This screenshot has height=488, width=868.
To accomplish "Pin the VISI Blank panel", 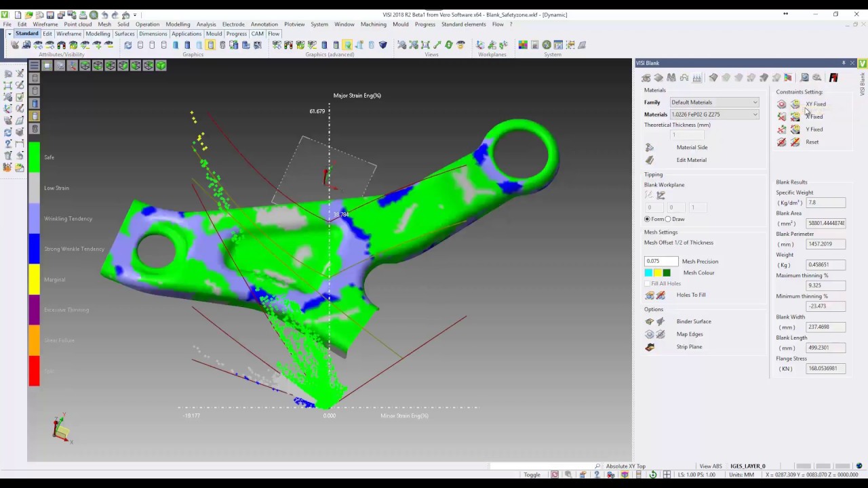I will coord(844,63).
